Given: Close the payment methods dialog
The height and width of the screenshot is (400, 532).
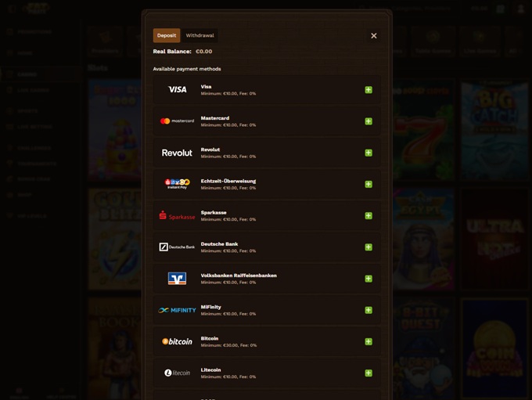Looking at the screenshot, I should point(374,36).
